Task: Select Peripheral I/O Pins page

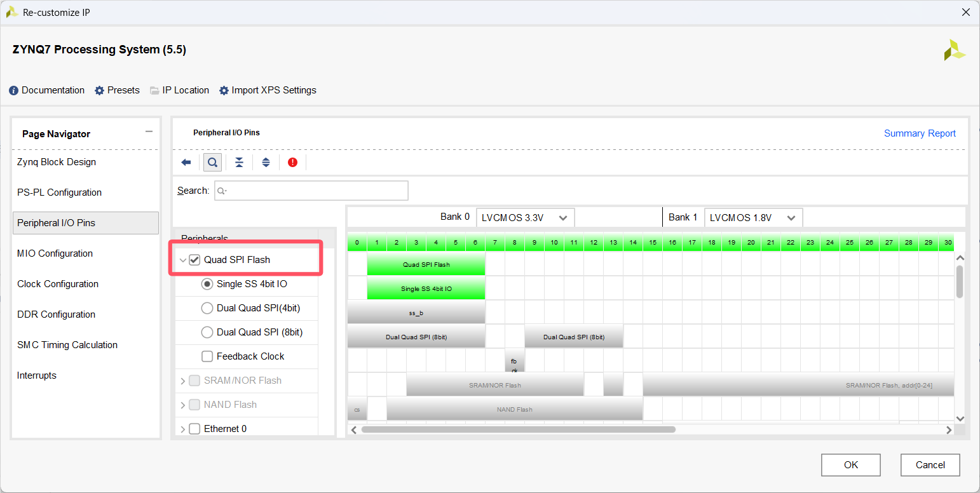Action: [85, 223]
